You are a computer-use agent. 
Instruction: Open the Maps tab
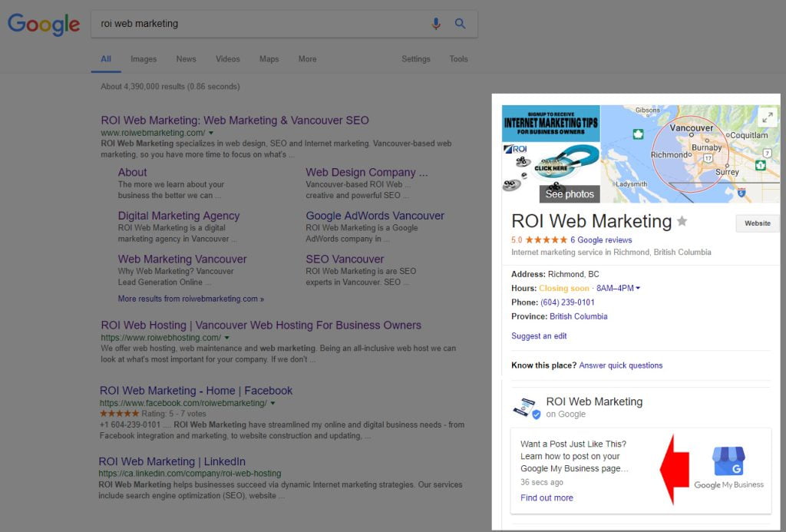coord(269,58)
